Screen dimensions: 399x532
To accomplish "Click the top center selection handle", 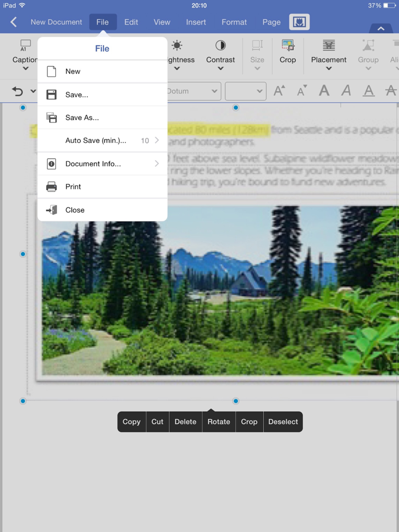I will coord(235,108).
